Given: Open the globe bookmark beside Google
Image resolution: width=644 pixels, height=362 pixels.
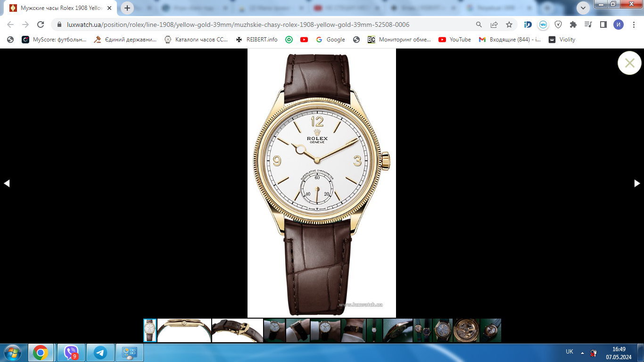Looking at the screenshot, I should click(x=356, y=40).
